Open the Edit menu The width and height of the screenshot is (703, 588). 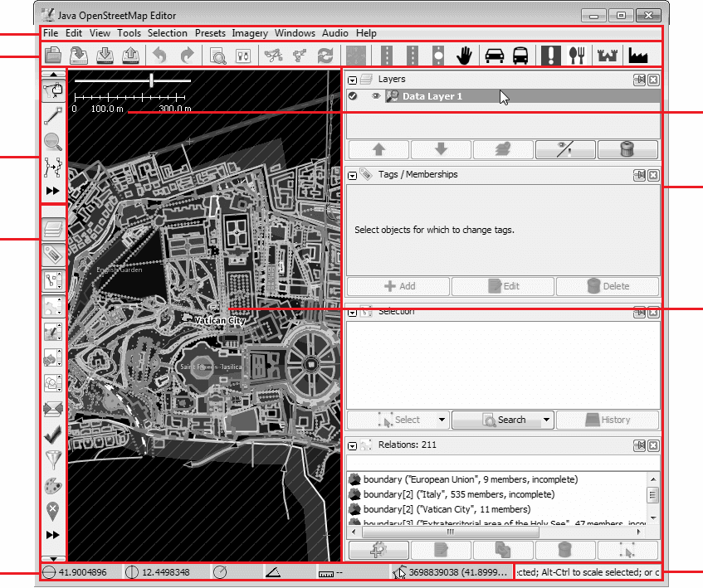(74, 33)
